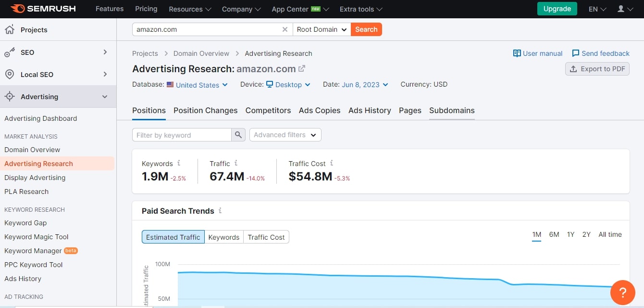Switch to the Positions tab
This screenshot has width=644, height=308.
pos(149,110)
